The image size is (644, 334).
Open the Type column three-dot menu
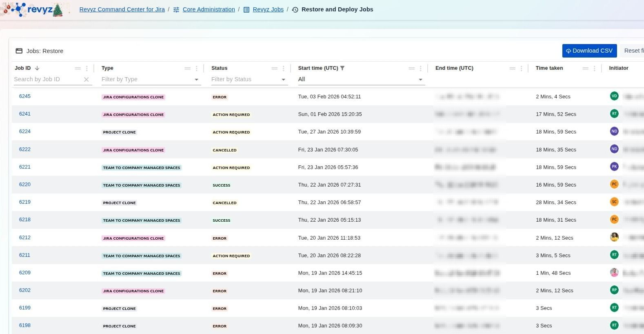[x=197, y=69]
